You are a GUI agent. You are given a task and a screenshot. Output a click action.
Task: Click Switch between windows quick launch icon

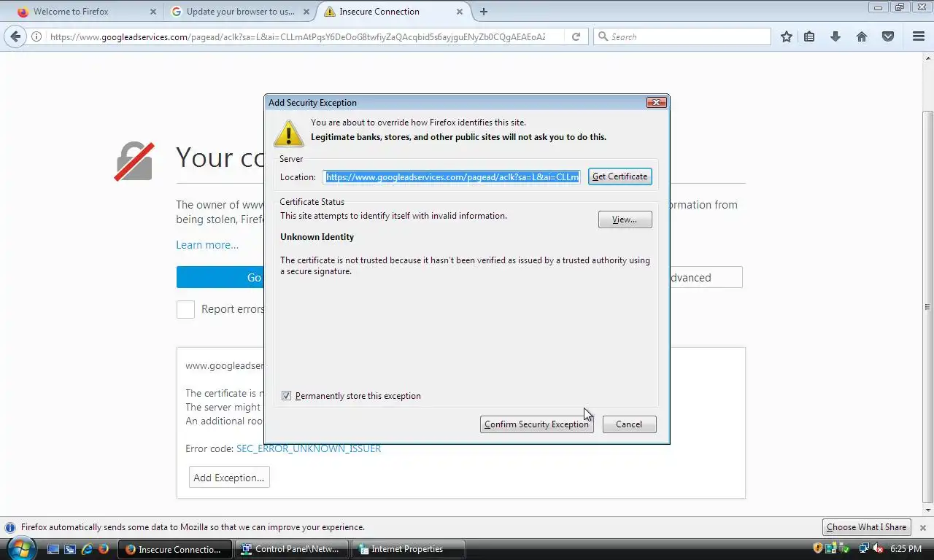[x=70, y=549]
